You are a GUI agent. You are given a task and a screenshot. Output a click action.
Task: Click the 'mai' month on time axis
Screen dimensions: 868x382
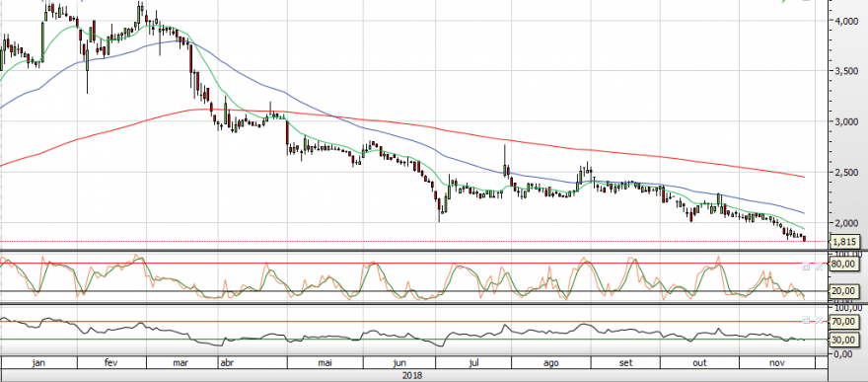coord(325,362)
